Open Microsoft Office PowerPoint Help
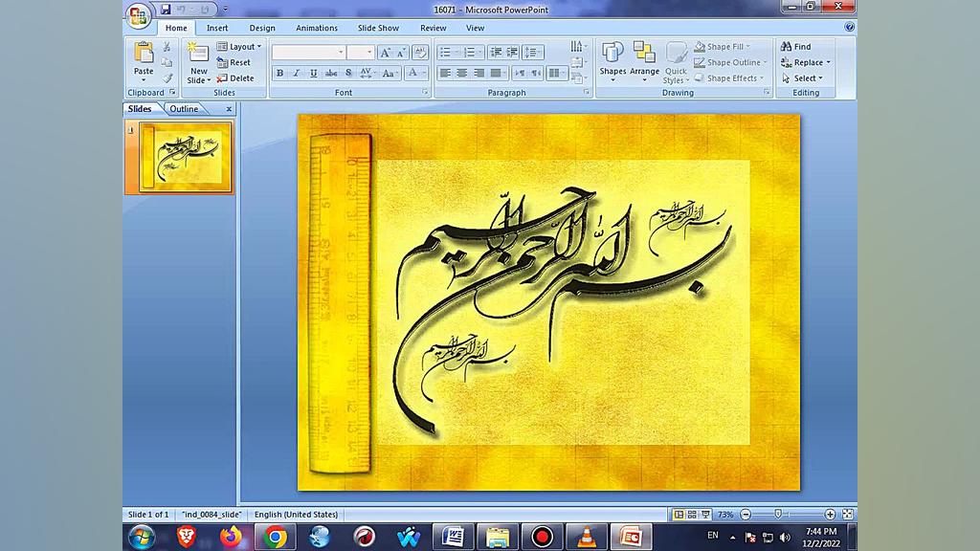This screenshot has width=980, height=551. tap(849, 27)
